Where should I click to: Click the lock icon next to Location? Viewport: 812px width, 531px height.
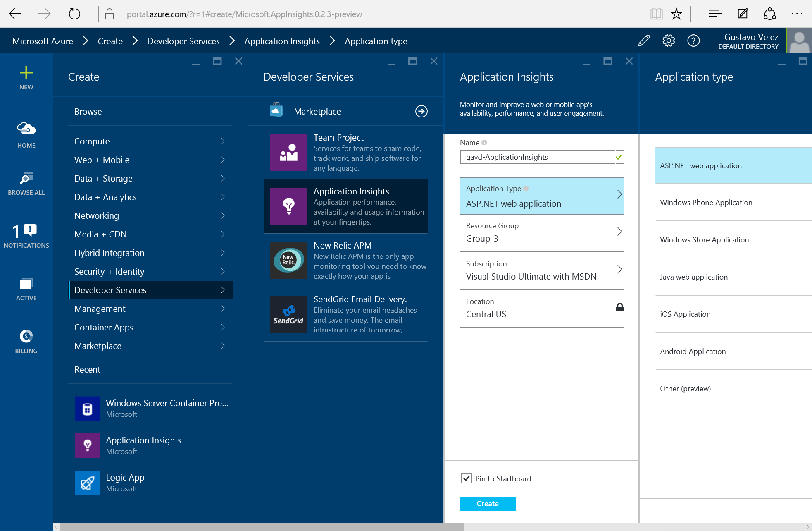click(619, 307)
